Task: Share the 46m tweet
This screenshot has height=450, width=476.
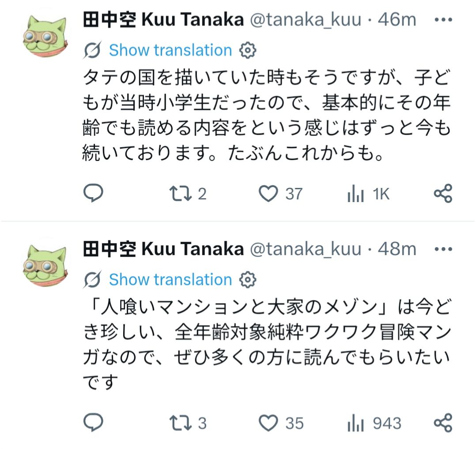Action: tap(443, 193)
